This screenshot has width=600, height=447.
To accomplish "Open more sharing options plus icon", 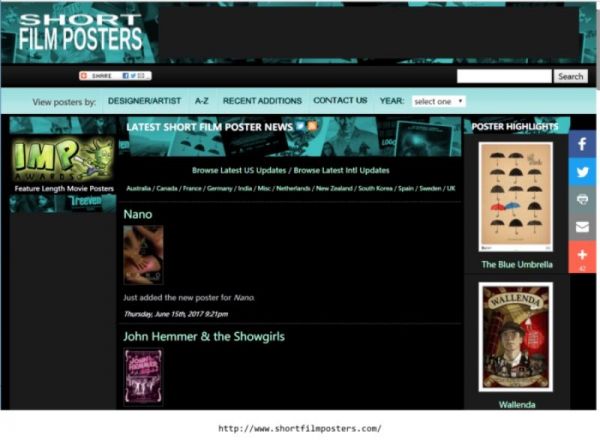I will click(582, 256).
